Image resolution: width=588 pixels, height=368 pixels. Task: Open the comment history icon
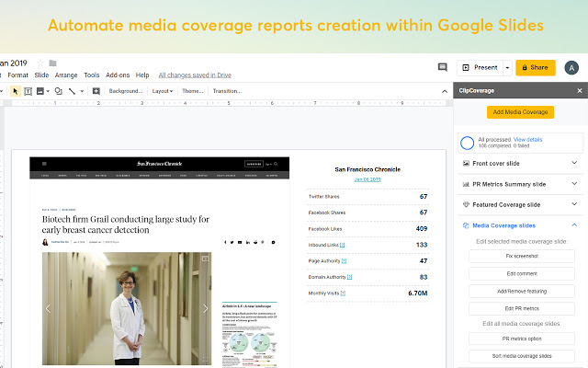[442, 67]
